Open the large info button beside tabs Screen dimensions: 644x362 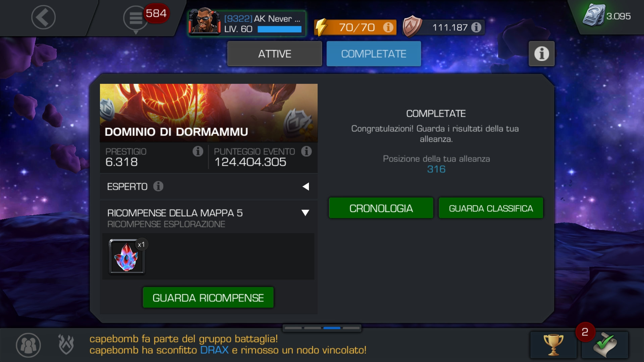pyautogui.click(x=541, y=54)
